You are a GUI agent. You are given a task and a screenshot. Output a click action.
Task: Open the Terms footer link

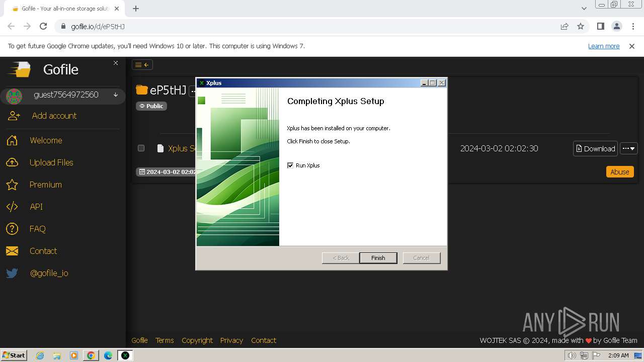pos(165,340)
